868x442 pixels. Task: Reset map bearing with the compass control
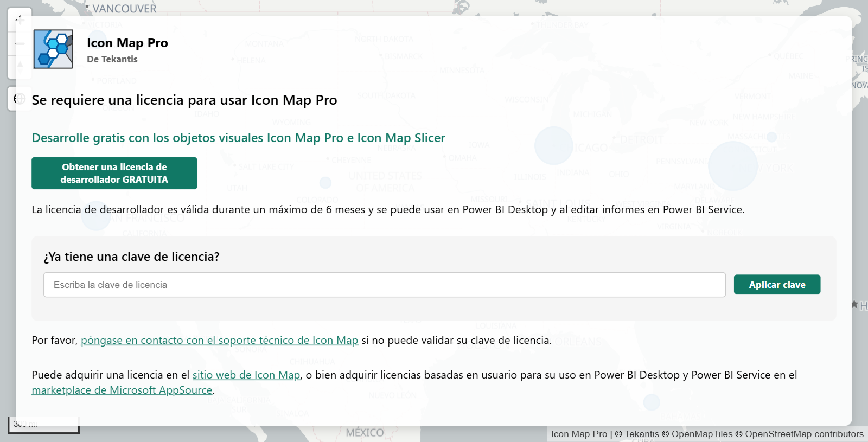coord(20,66)
